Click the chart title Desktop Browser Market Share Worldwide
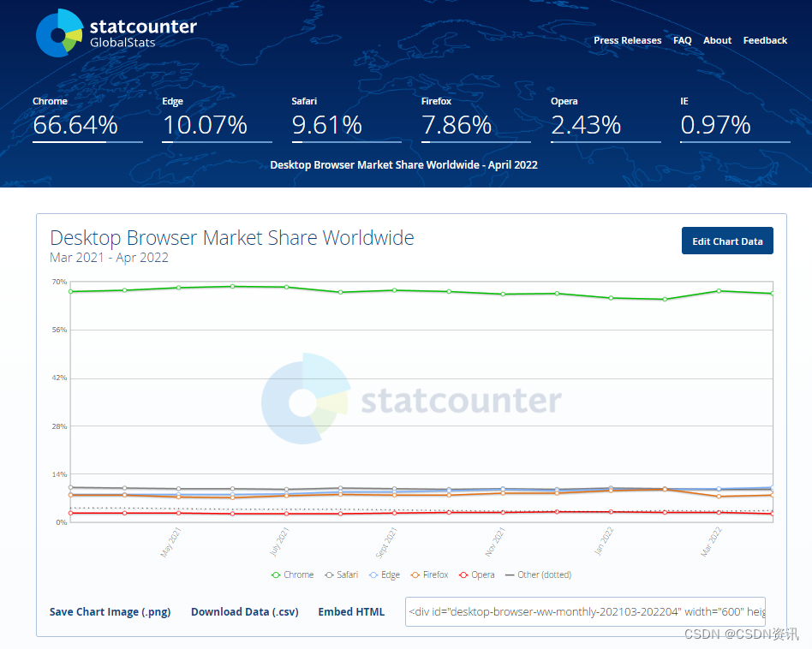The image size is (812, 649). click(232, 238)
